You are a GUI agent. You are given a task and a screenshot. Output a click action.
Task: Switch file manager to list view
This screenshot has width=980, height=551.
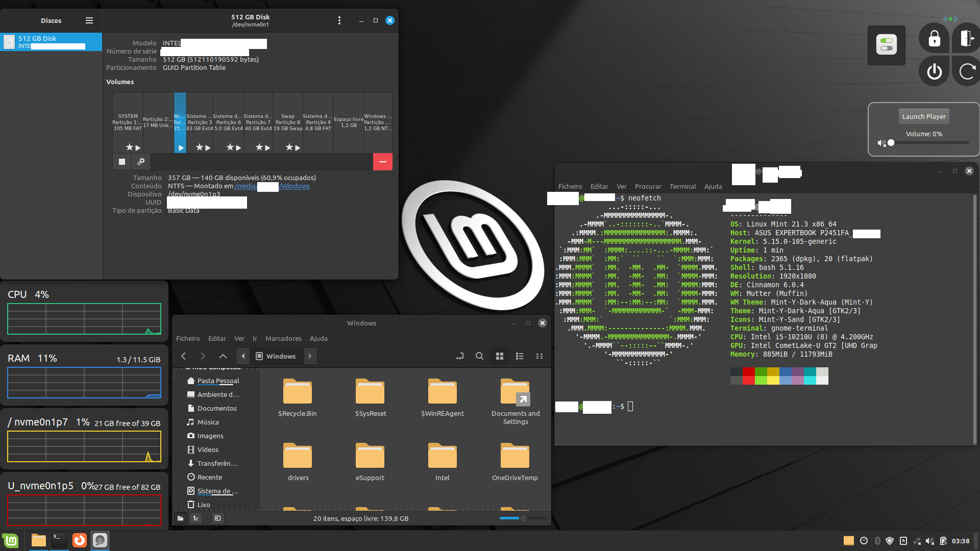coord(520,356)
